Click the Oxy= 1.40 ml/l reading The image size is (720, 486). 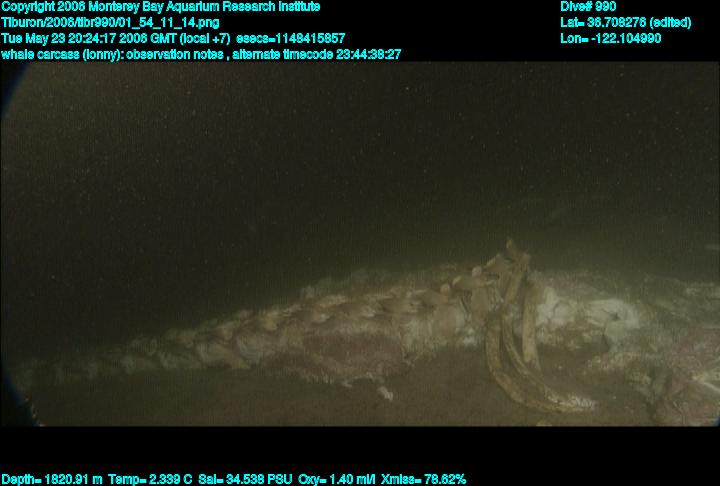point(338,479)
